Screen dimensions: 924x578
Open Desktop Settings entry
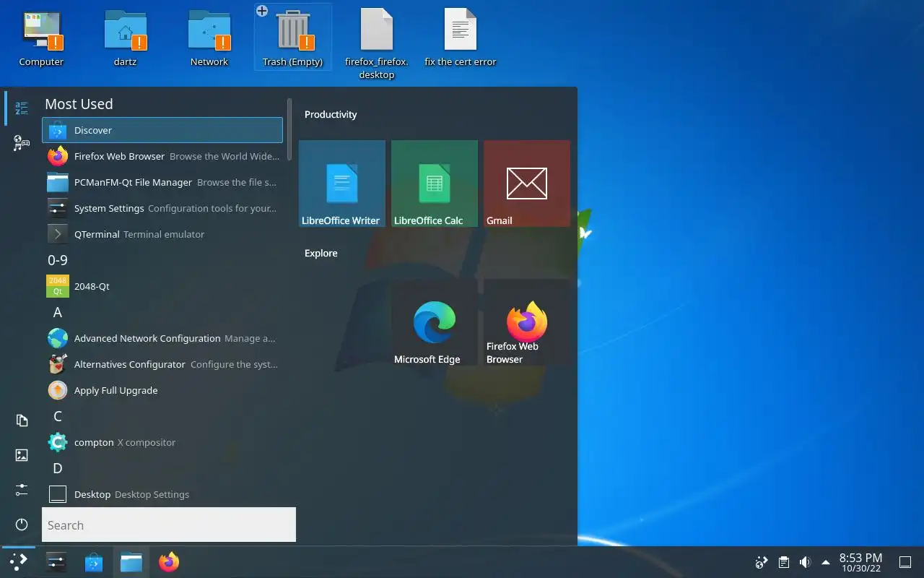pyautogui.click(x=162, y=494)
